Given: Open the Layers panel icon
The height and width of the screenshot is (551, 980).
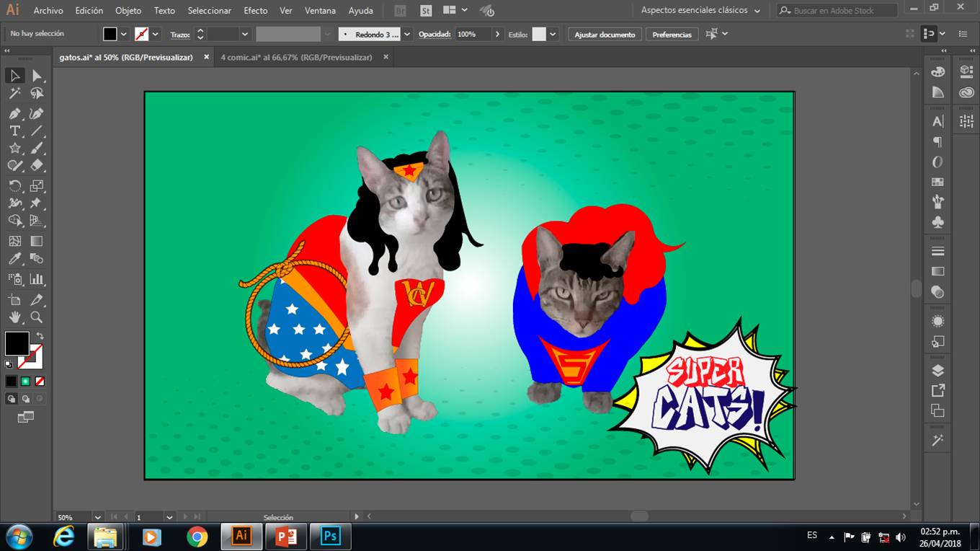Looking at the screenshot, I should [937, 371].
